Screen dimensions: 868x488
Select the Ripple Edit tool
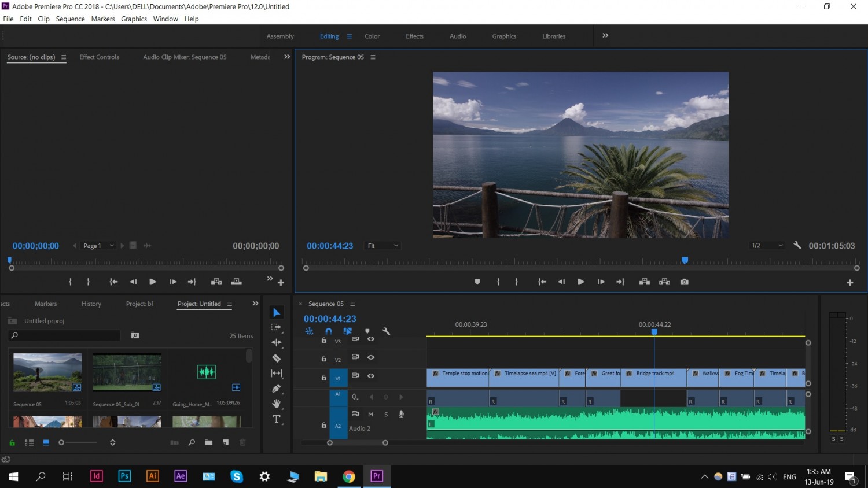coord(277,342)
